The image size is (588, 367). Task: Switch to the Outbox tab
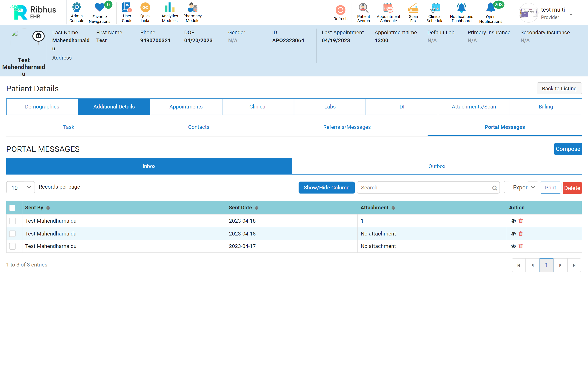pos(437,166)
